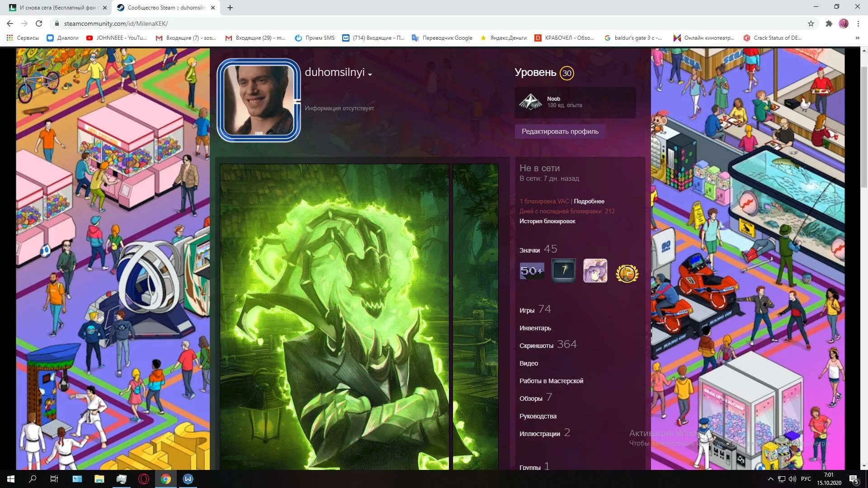Viewport: 868px width, 488px height.
Task: Open the Онлайн кинотеатр bookmark
Action: 704,38
